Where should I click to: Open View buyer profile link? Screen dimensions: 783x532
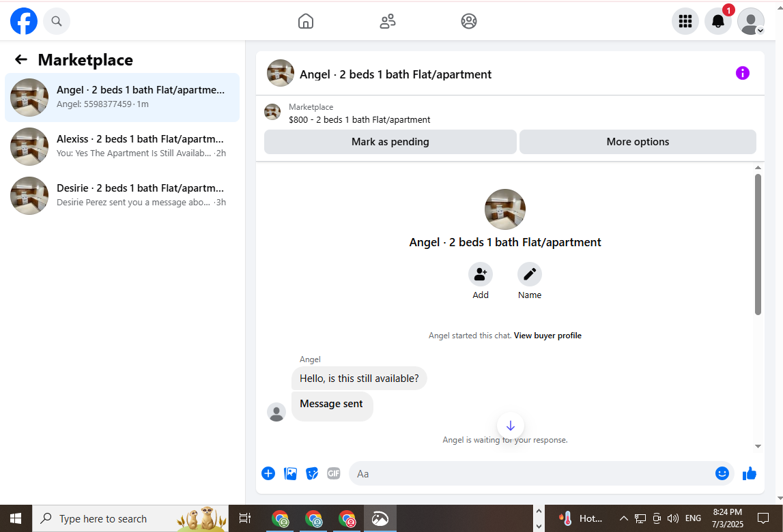point(547,336)
